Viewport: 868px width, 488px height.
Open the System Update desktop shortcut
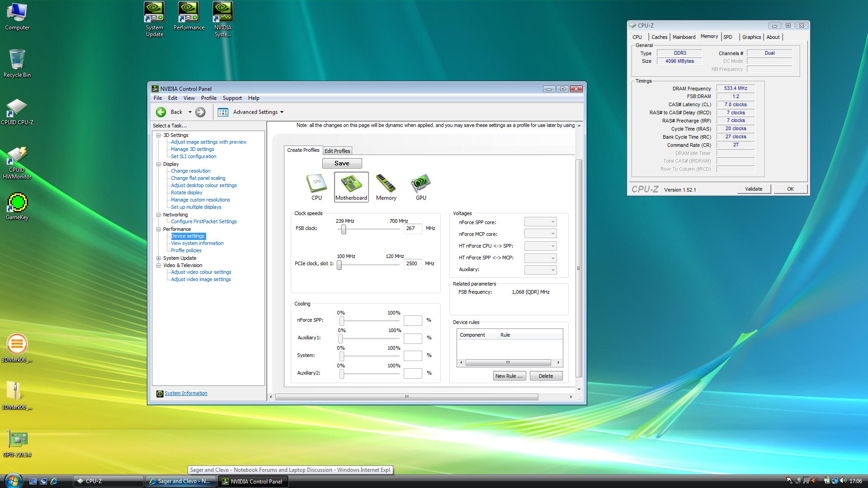coord(155,19)
